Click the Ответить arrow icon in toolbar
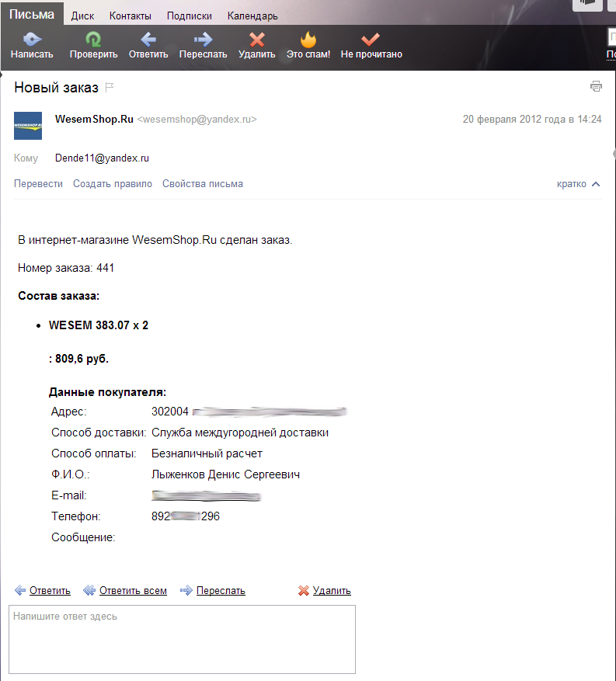The width and height of the screenshot is (616, 681). click(x=148, y=40)
